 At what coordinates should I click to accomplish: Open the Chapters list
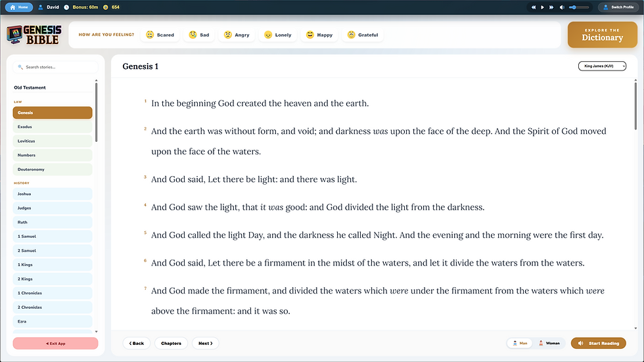point(171,343)
